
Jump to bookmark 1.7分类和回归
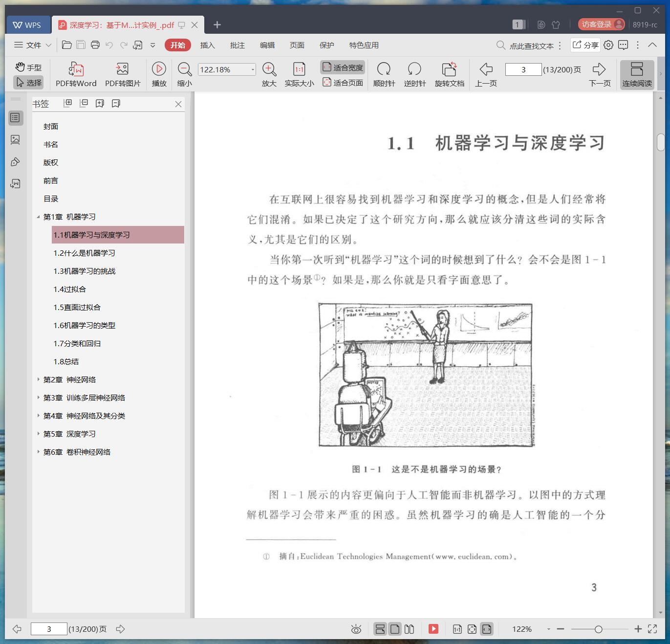pyautogui.click(x=77, y=343)
